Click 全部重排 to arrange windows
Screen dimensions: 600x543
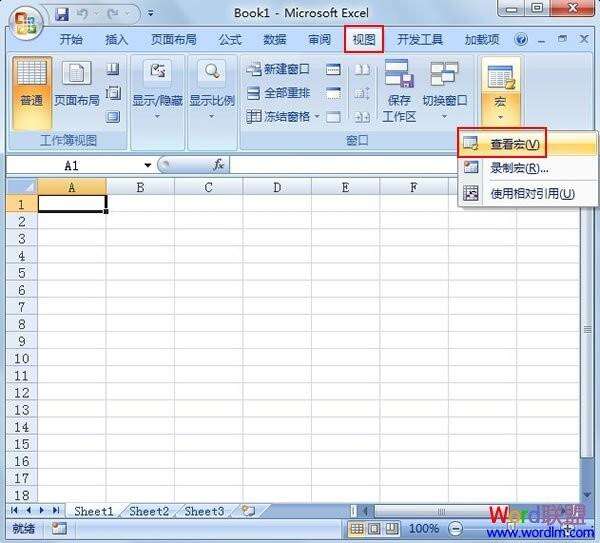278,93
